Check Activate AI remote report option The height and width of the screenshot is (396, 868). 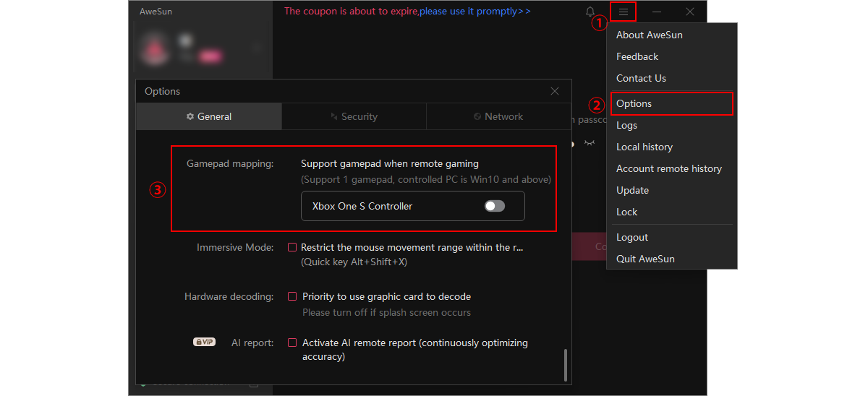(292, 343)
